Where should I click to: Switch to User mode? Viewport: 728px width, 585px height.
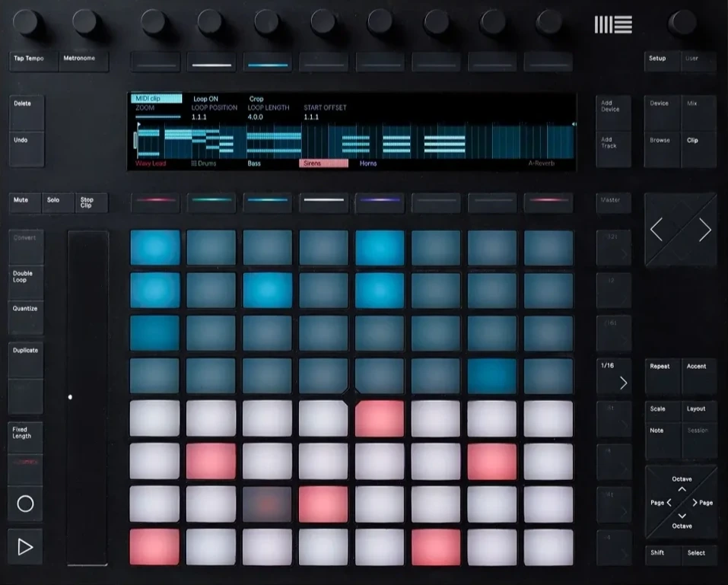point(699,62)
